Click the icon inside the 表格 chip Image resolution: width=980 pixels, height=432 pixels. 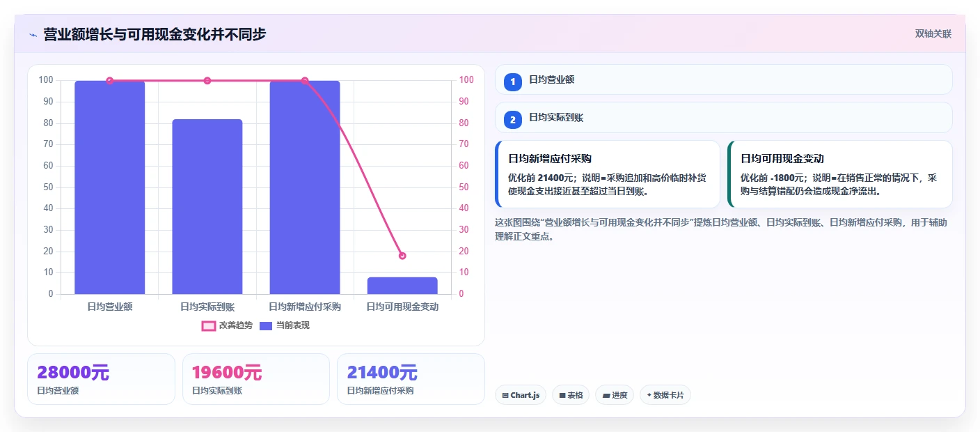pos(562,396)
